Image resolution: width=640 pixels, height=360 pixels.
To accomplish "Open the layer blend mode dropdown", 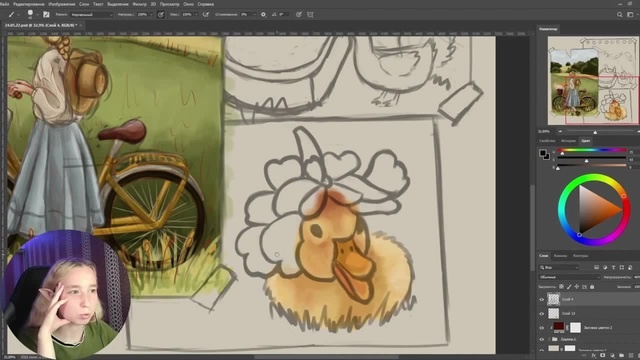I will (x=569, y=277).
